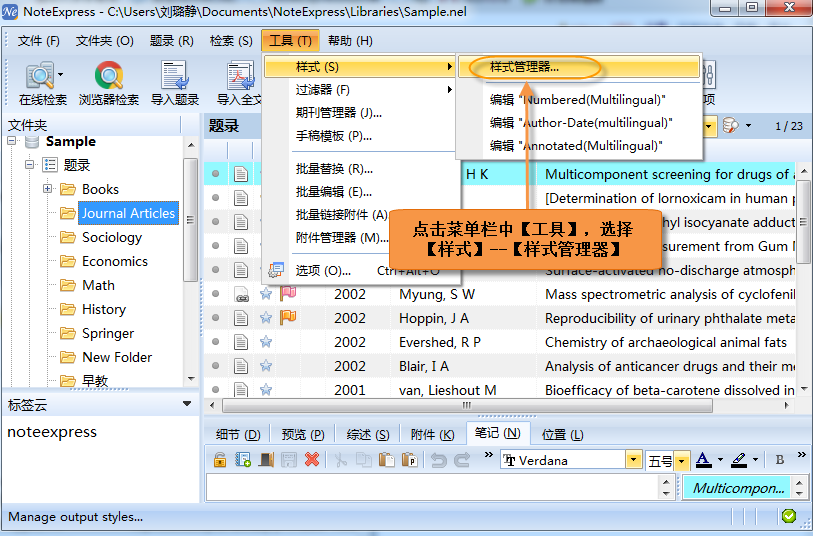Expand hidden notes toolbar buttons after the redo icon
This screenshot has height=536, width=813.
488,455
